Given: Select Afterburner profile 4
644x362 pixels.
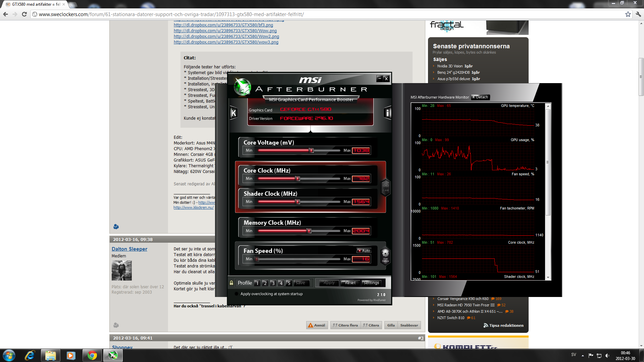Looking at the screenshot, I should [281, 283].
